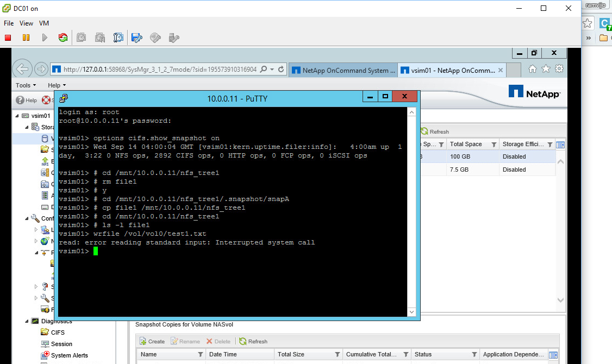The image size is (612, 364).
Task: Open the VM menu
Action: (43, 23)
